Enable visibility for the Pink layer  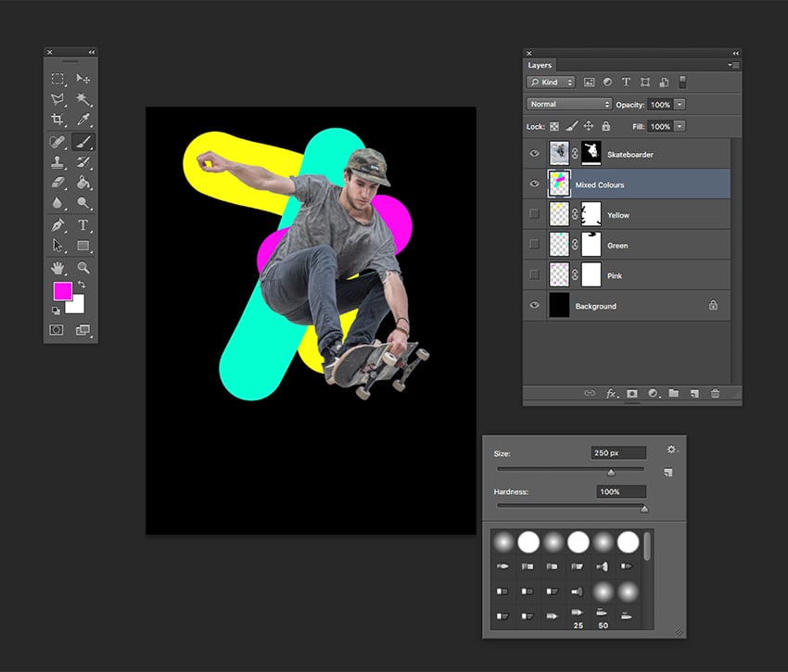[534, 275]
